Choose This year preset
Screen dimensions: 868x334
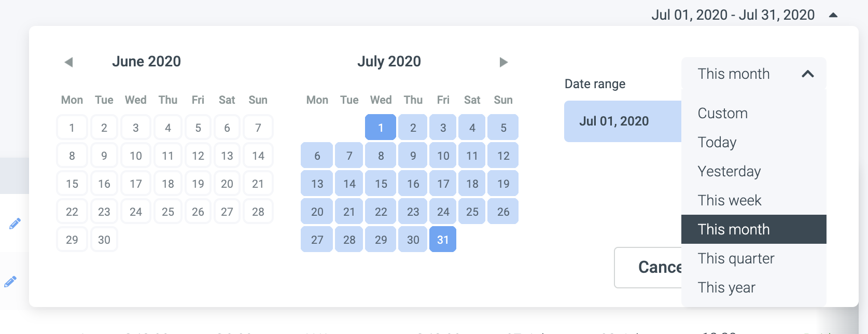coord(726,287)
